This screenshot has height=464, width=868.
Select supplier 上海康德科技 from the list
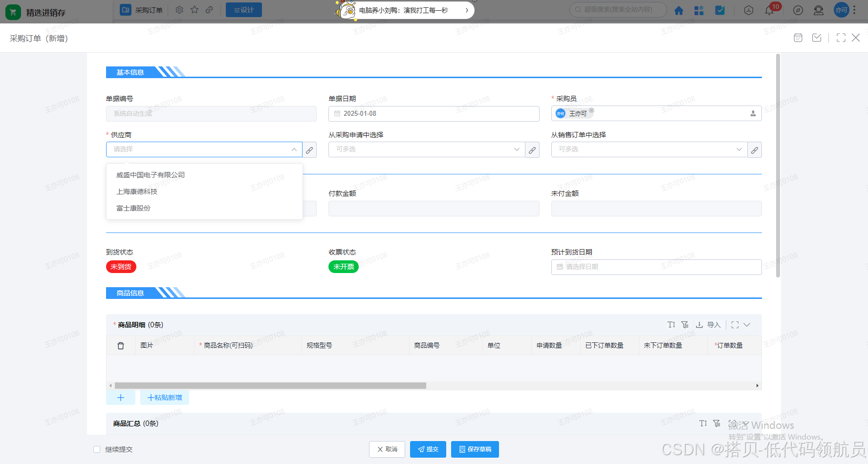pyautogui.click(x=137, y=191)
